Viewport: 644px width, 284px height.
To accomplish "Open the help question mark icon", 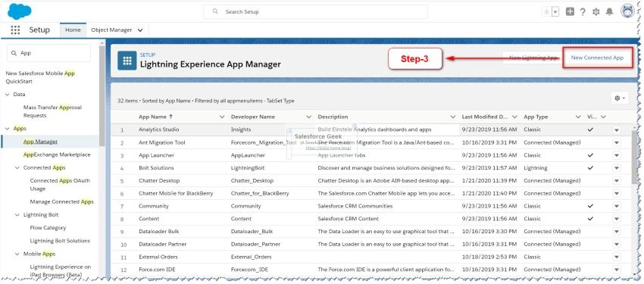I will (x=583, y=12).
